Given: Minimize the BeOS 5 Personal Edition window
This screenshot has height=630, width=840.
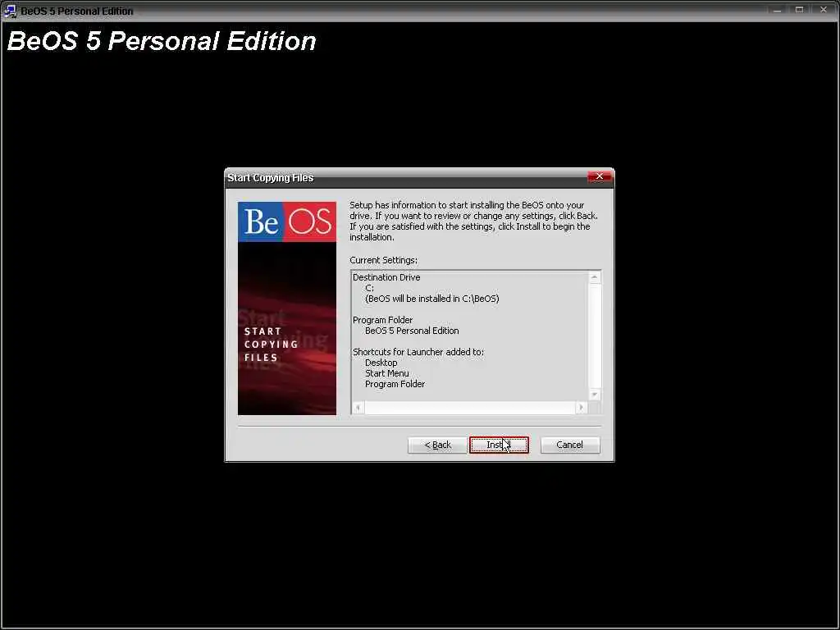Looking at the screenshot, I should (777, 10).
